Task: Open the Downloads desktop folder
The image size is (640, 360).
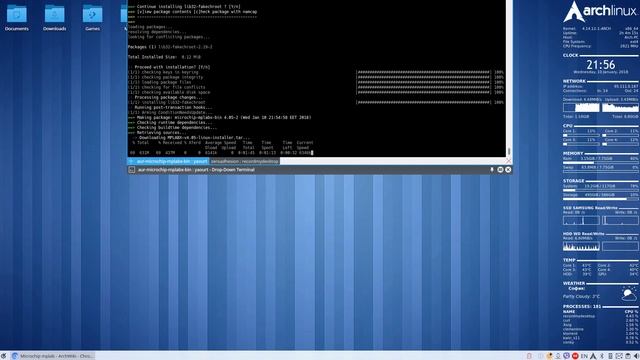Action: (54, 18)
